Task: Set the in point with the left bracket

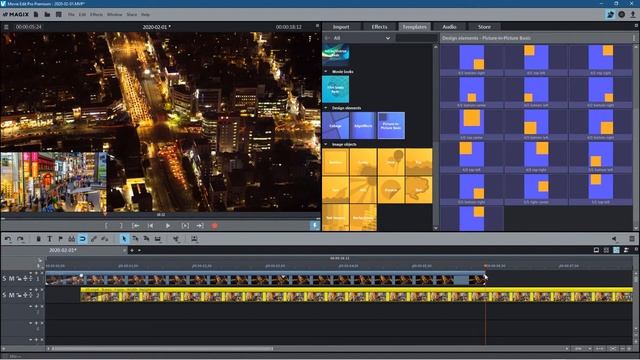Action: pyautogui.click(x=107, y=225)
